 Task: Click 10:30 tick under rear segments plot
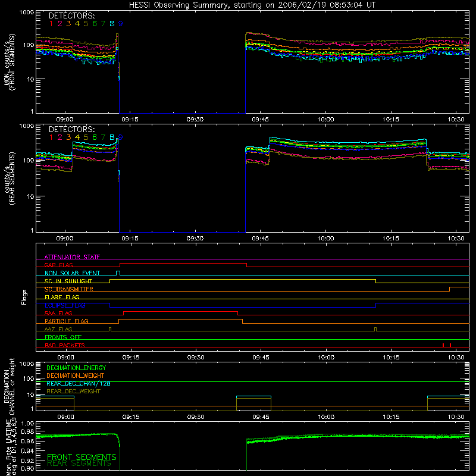point(456,239)
